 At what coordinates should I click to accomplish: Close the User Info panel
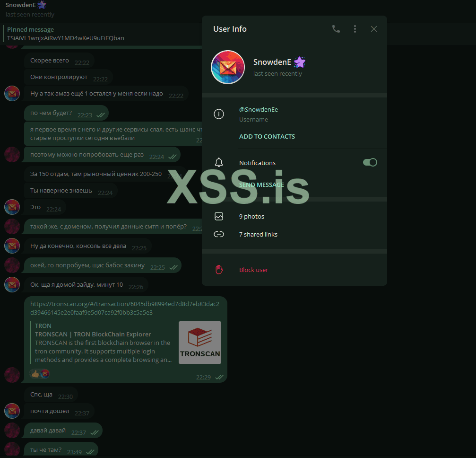373,29
